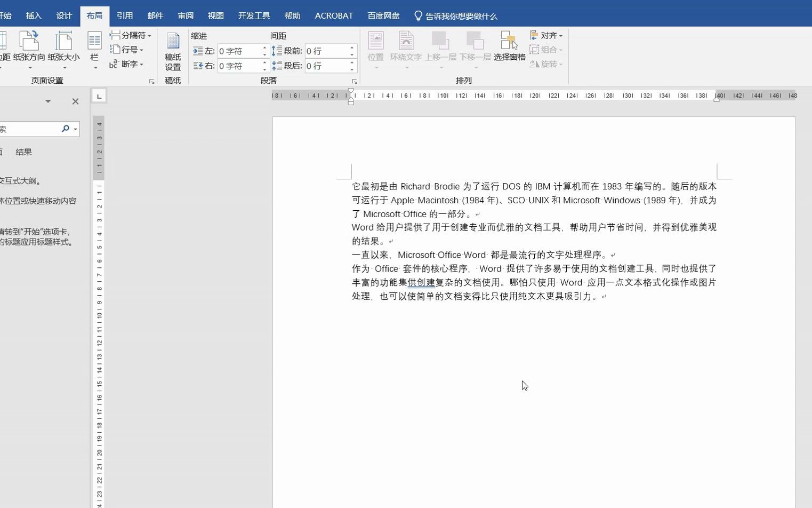The width and height of the screenshot is (812, 508).
Task: Switch to the 视图 tab
Action: pyautogui.click(x=216, y=16)
